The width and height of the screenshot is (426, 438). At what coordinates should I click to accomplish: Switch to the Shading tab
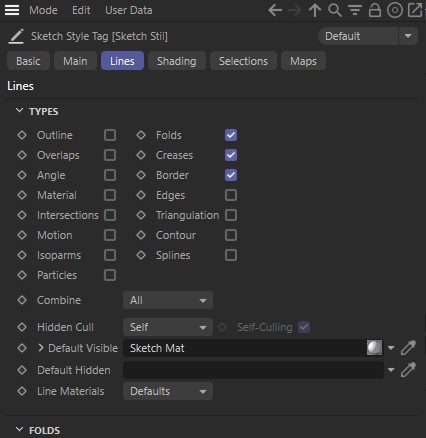(177, 61)
